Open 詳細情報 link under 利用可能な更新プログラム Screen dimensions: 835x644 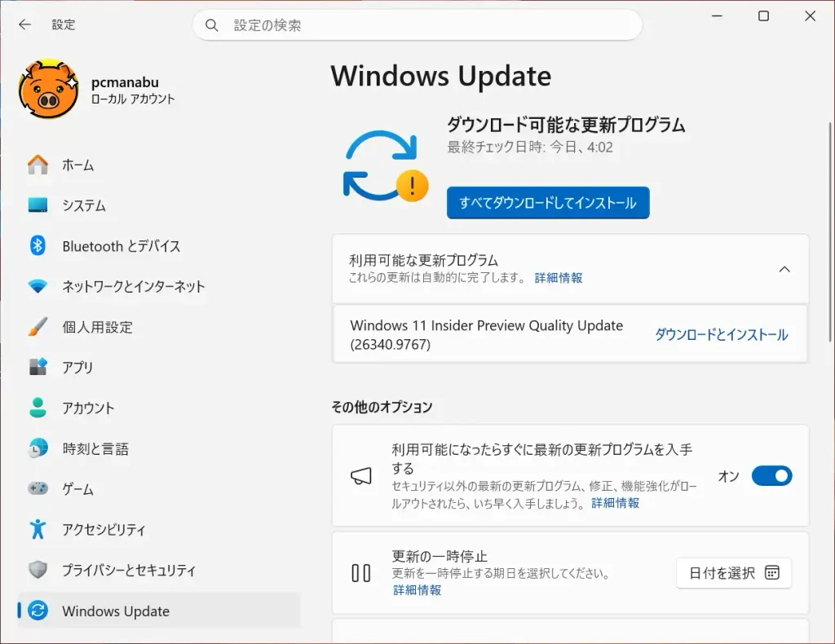[558, 278]
